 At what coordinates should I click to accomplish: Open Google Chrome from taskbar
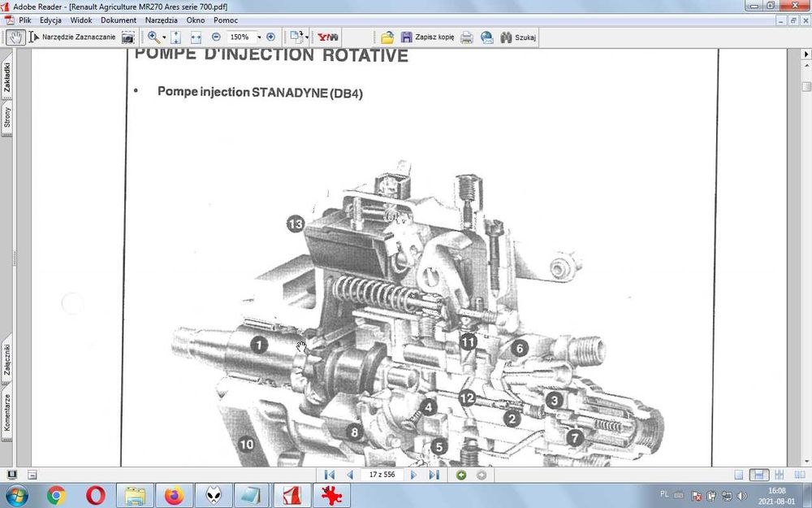[x=56, y=496]
